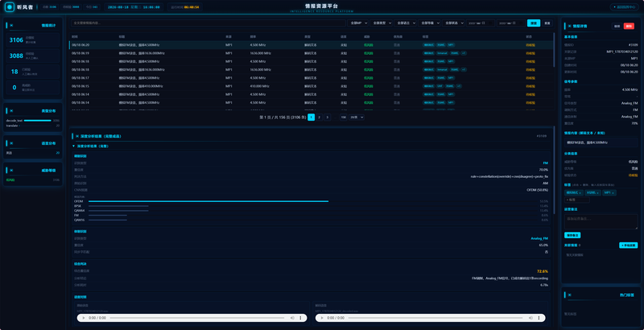Click the 2026-08-18 date and time display
The image size is (644, 330).
(x=134, y=7)
